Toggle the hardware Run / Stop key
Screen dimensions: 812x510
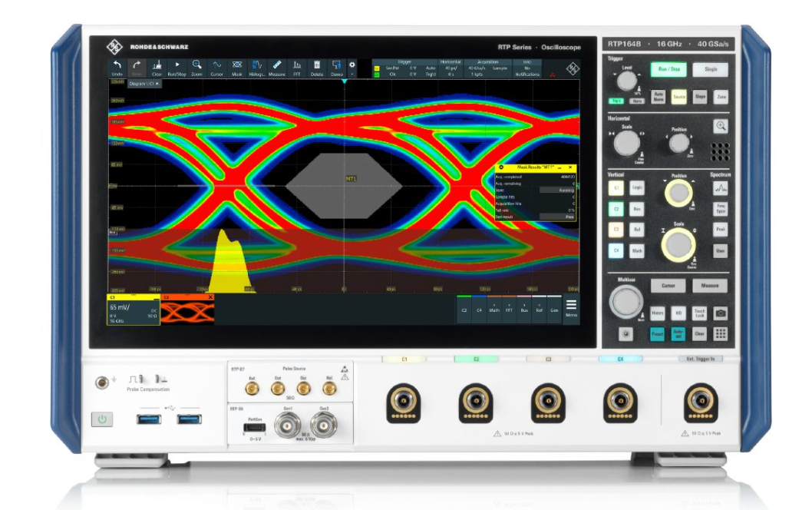669,69
